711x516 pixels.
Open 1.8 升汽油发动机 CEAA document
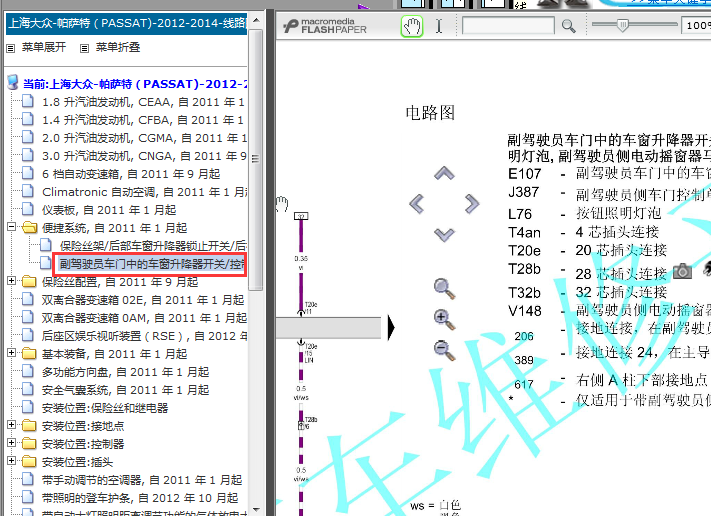(x=143, y=102)
